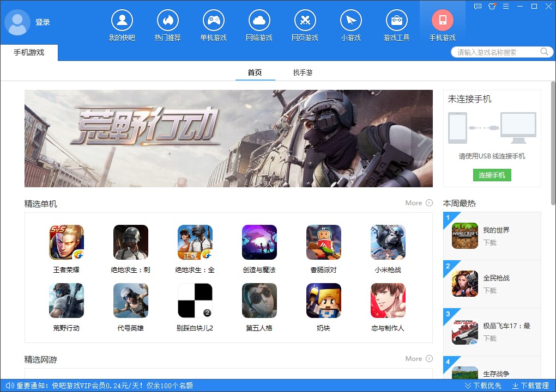The height and width of the screenshot is (392, 556).
Task: Show next banner with right arrow
Action: click(421, 139)
